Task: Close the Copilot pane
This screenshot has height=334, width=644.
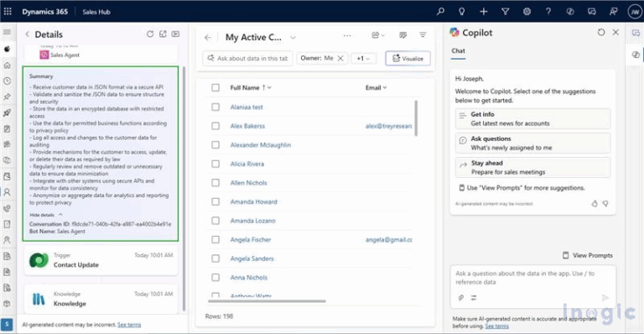Action: (x=615, y=32)
